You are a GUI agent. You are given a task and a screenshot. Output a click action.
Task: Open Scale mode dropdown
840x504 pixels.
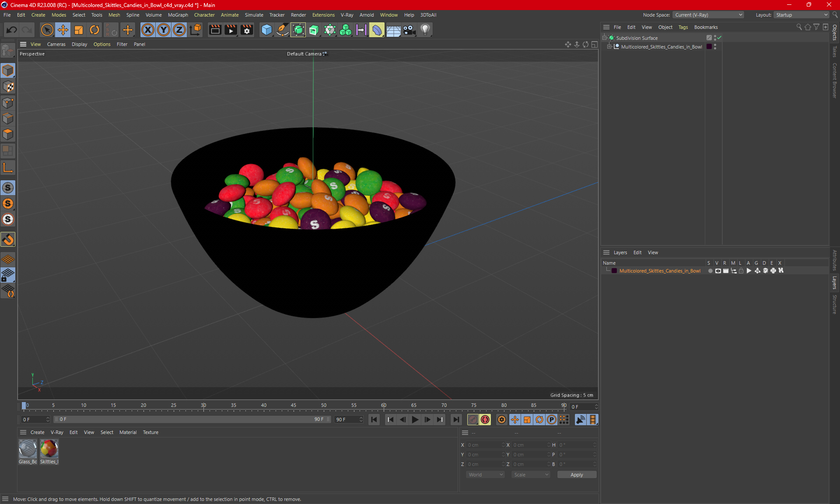pyautogui.click(x=531, y=475)
